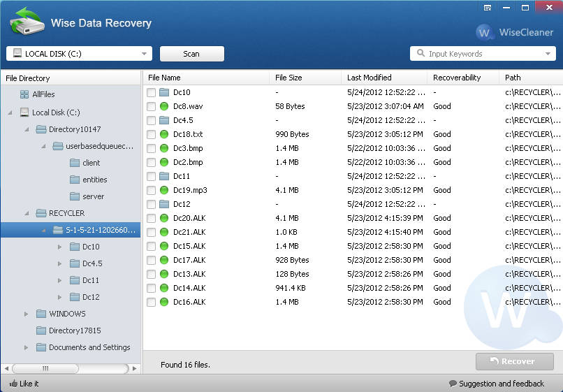Click the AllFiles grid icon
The height and width of the screenshot is (392, 563).
click(24, 94)
